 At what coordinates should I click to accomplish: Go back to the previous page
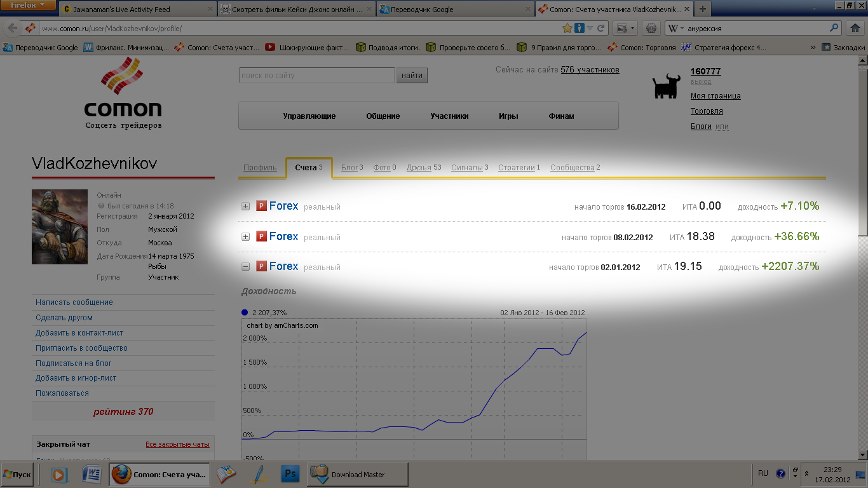click(x=12, y=29)
